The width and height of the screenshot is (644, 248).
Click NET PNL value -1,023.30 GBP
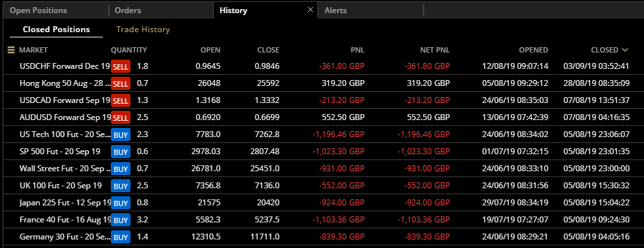click(x=424, y=152)
